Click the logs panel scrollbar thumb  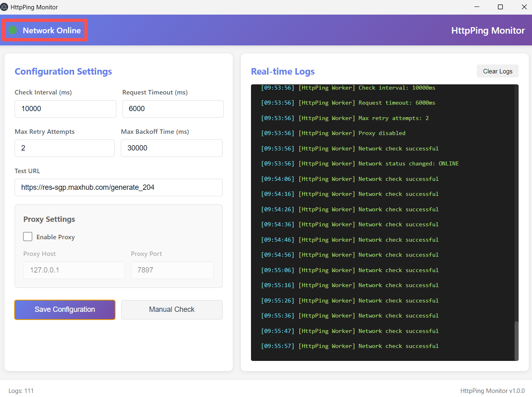[516, 340]
